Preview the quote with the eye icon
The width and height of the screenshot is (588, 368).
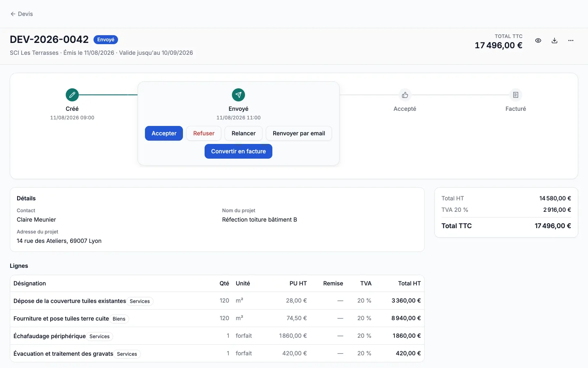(538, 40)
